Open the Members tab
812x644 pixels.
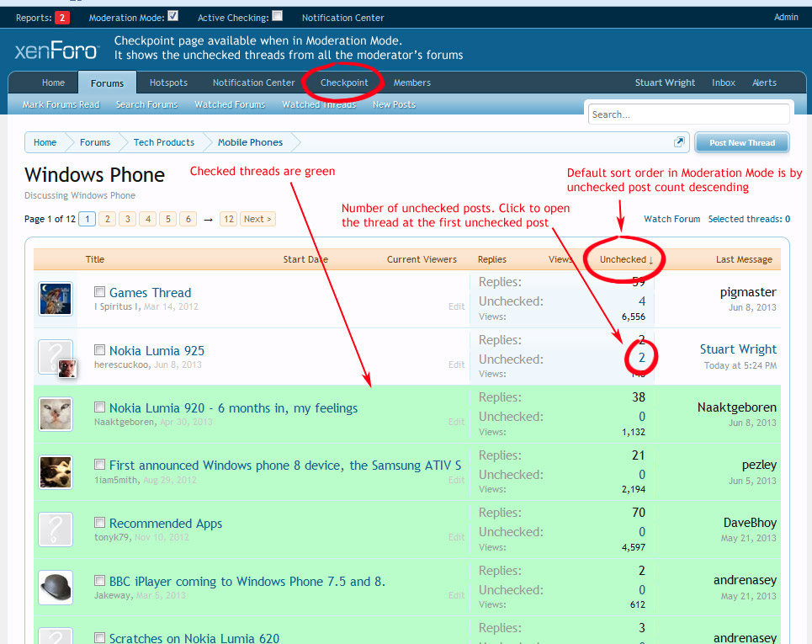[411, 82]
